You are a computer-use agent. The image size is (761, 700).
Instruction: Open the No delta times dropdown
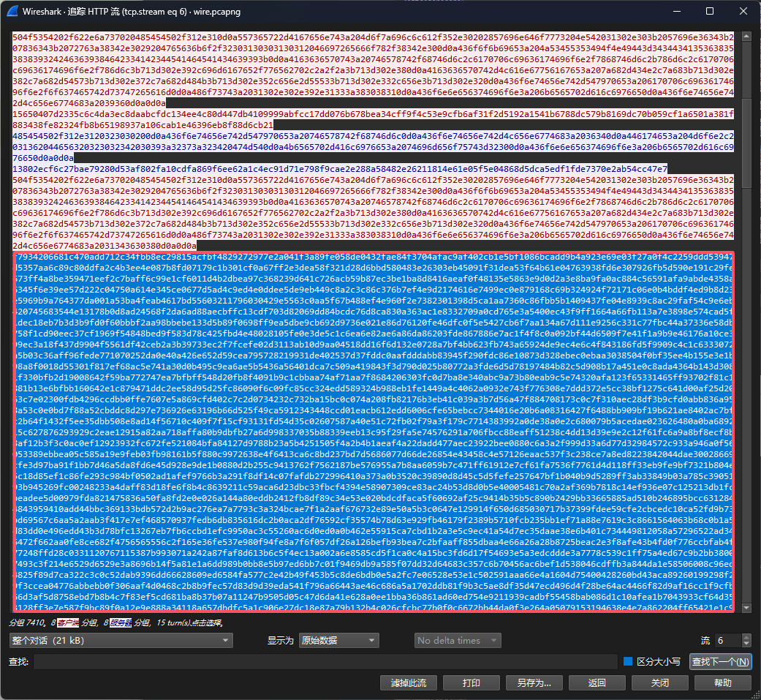click(x=457, y=640)
